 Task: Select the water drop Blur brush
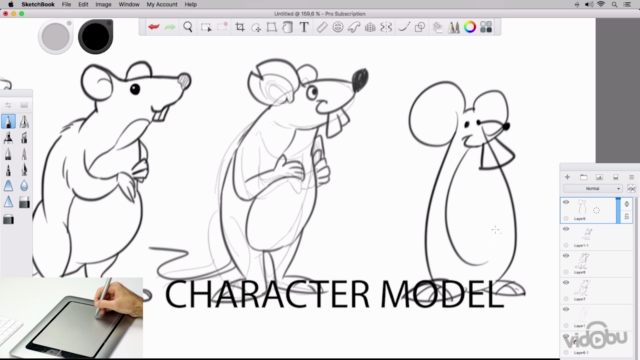click(x=24, y=186)
